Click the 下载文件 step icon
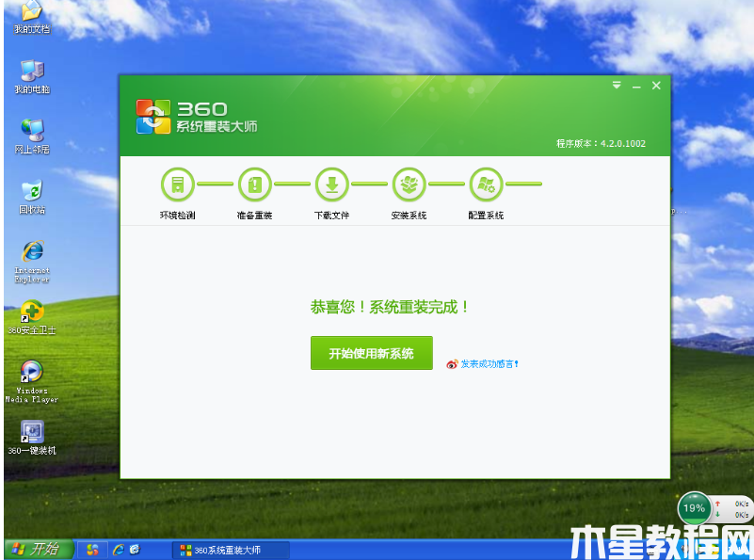 [331, 184]
